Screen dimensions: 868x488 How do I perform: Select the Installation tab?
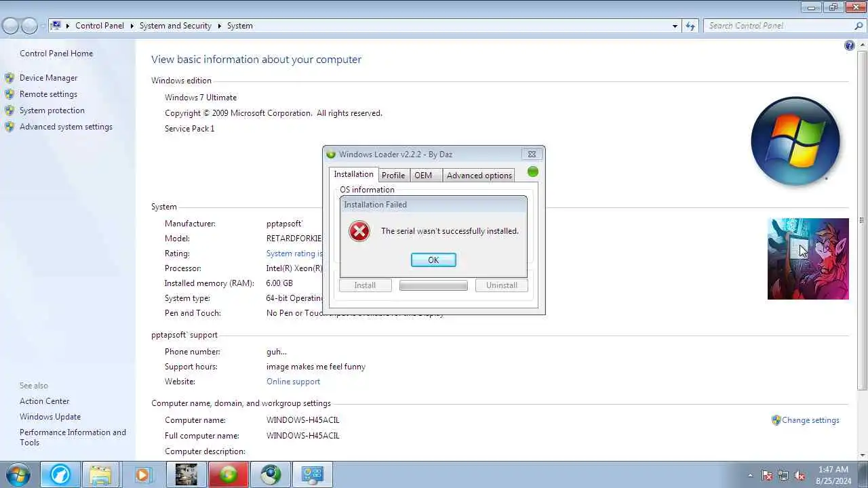click(353, 174)
